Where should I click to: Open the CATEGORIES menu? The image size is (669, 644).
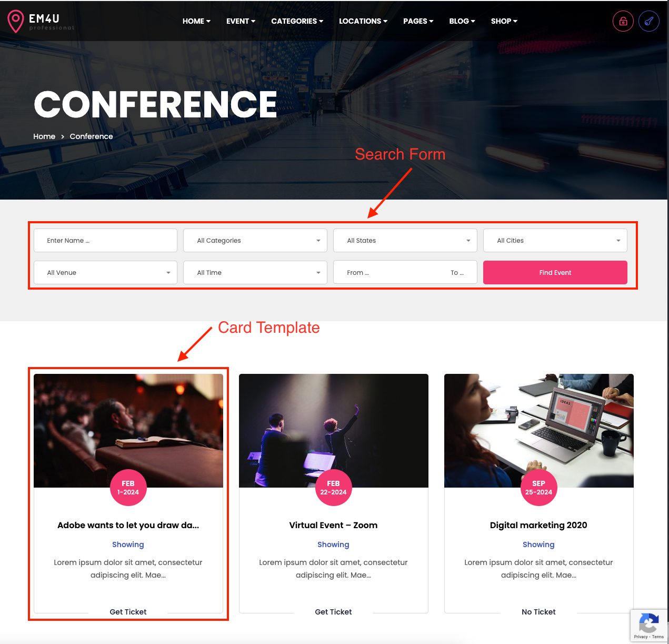click(297, 21)
